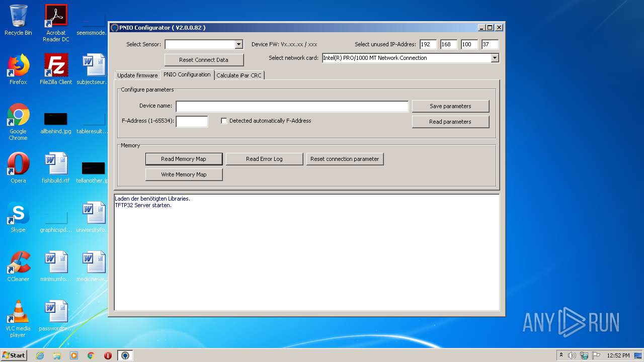Expand the Select network card dropdown
This screenshot has width=644, height=362.
click(495, 58)
